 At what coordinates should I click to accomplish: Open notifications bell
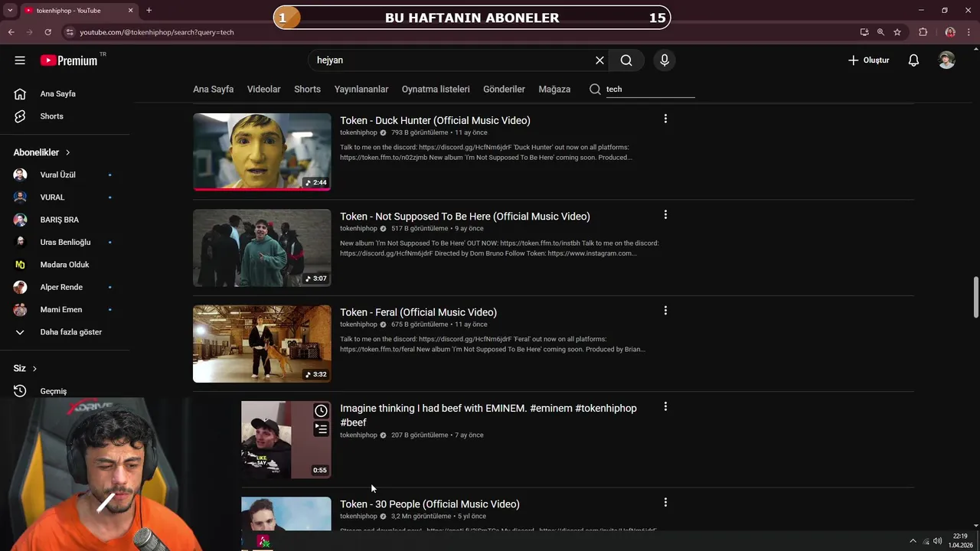pos(913,60)
